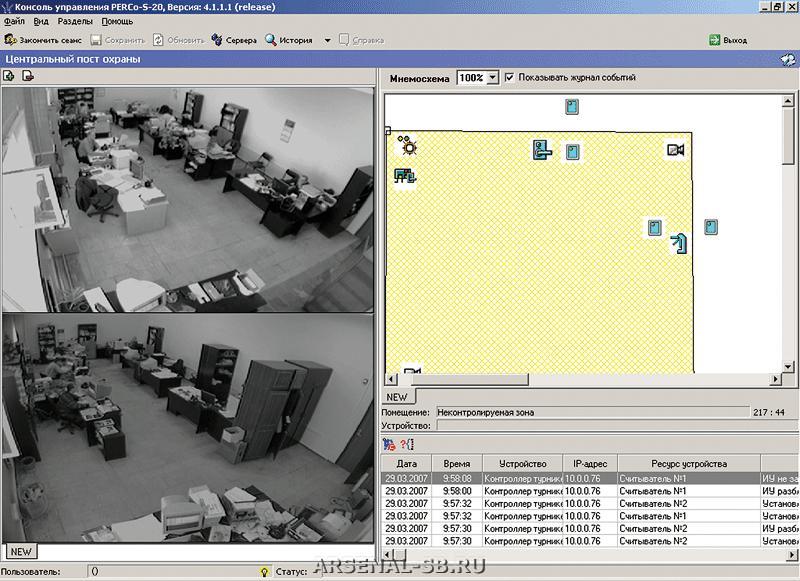Click the door lock icon on the mnemonic scheme

point(542,150)
